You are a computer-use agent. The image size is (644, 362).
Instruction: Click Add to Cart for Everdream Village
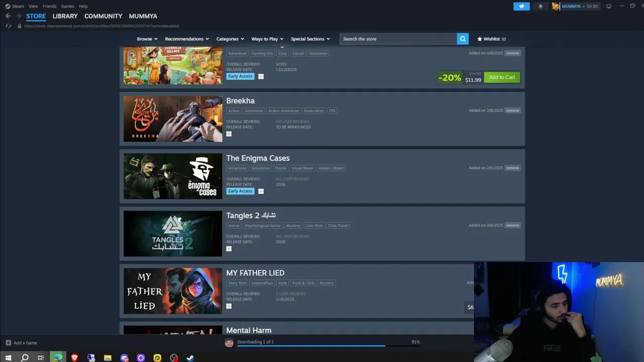click(x=502, y=77)
